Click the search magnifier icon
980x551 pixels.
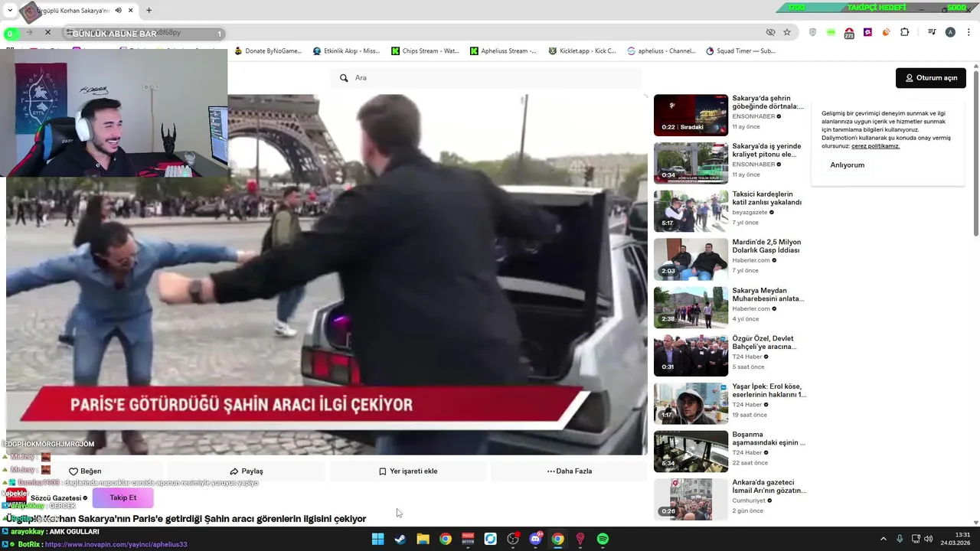click(344, 78)
